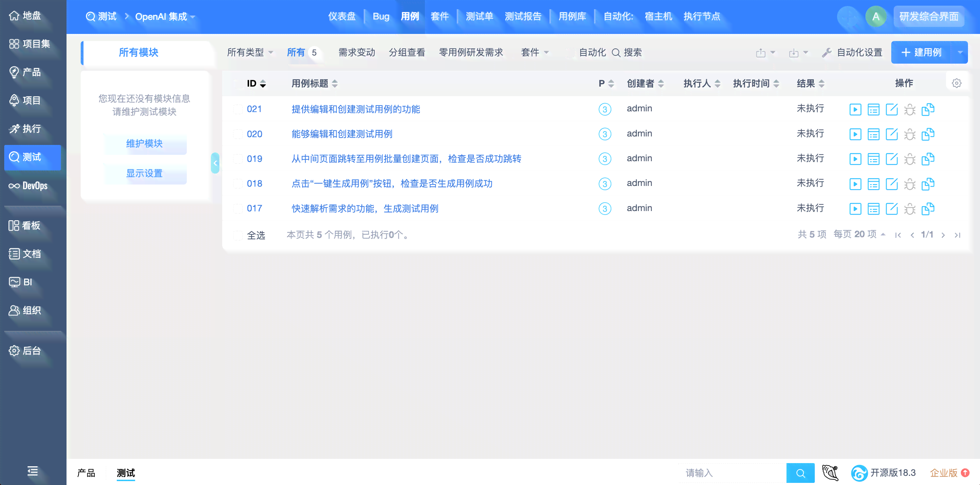Create bug icon for case 019
980x485 pixels.
click(x=910, y=159)
